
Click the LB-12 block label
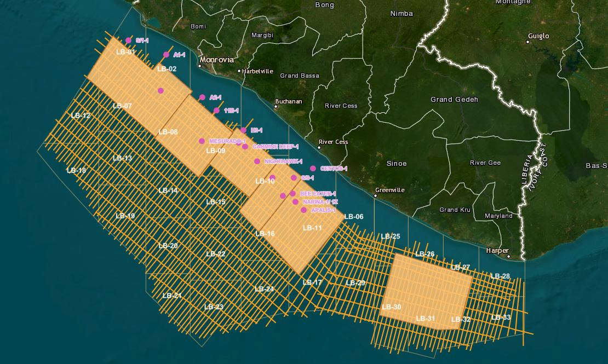81,115
